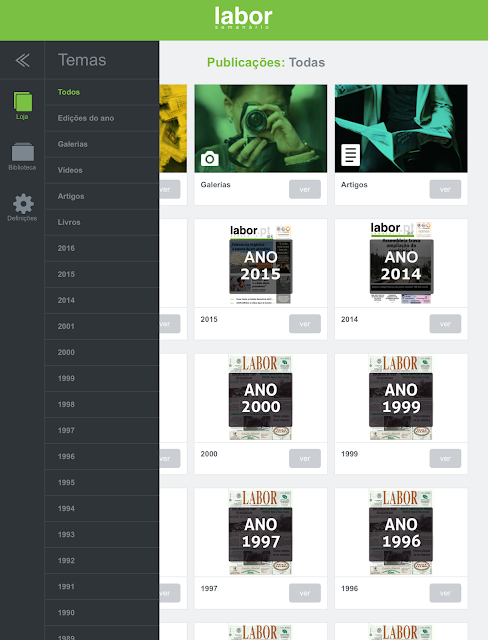Click ver button for 2000 card
The height and width of the screenshot is (640, 488).
[305, 459]
